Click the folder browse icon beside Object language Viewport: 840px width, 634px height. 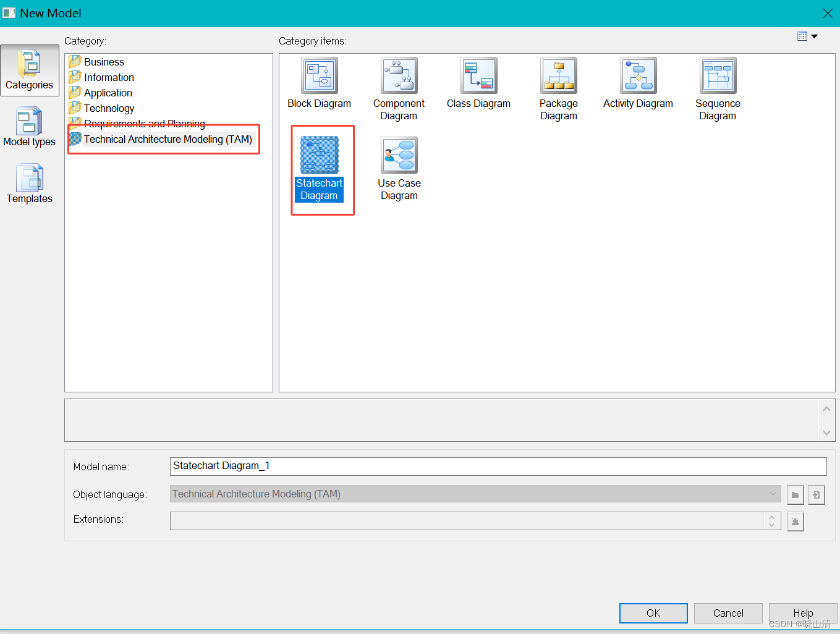[x=795, y=494]
